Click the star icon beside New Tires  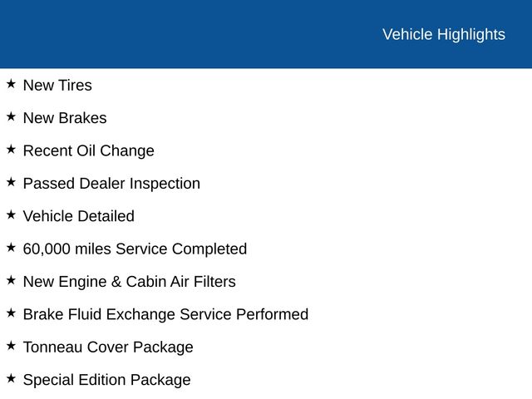[x=11, y=83]
